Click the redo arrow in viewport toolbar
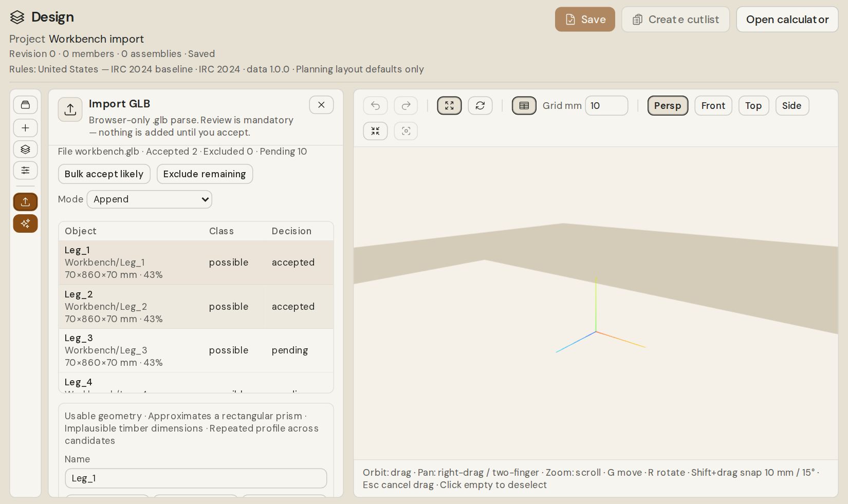This screenshot has width=848, height=504. [x=406, y=106]
